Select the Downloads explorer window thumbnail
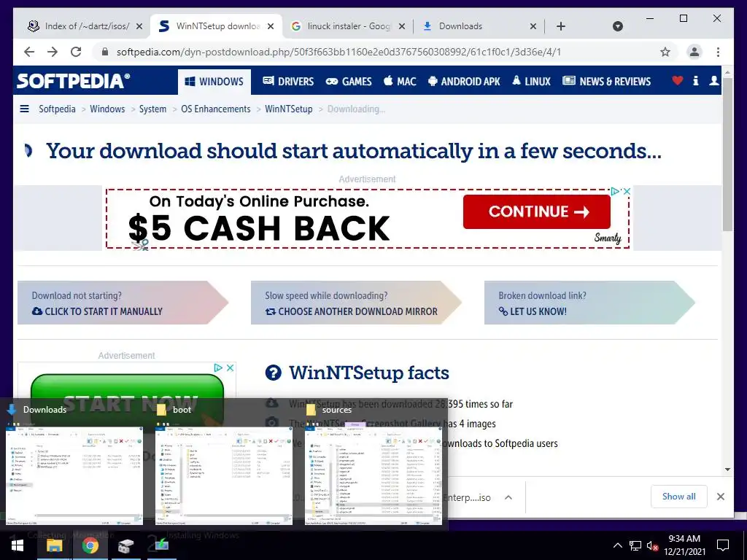 click(x=74, y=475)
